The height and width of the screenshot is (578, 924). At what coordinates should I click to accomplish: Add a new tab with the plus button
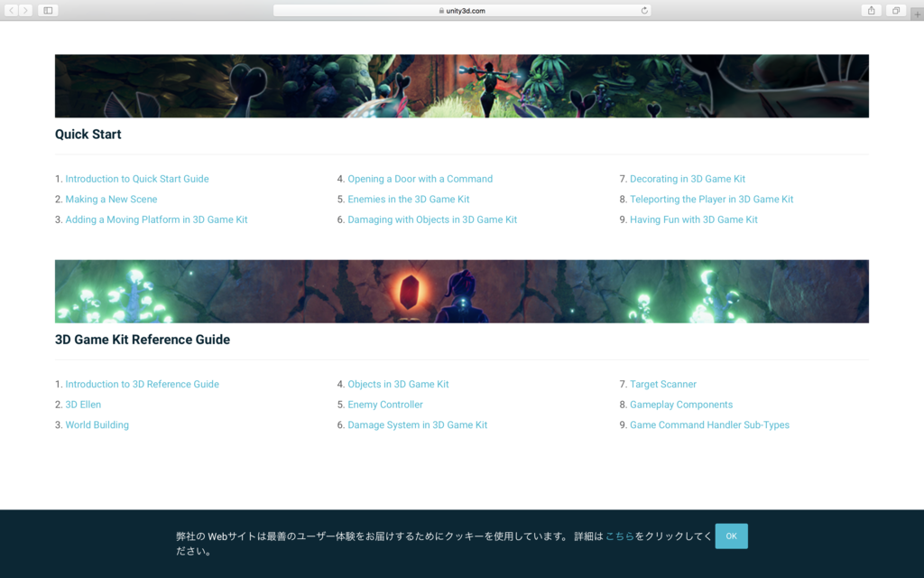pos(917,14)
